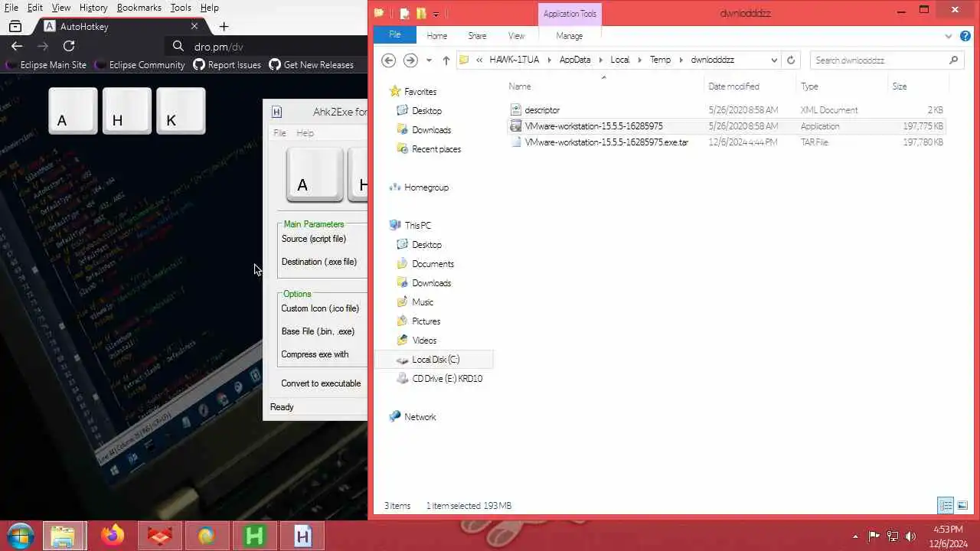Refresh the dwnlodddzz folder view

(x=791, y=60)
